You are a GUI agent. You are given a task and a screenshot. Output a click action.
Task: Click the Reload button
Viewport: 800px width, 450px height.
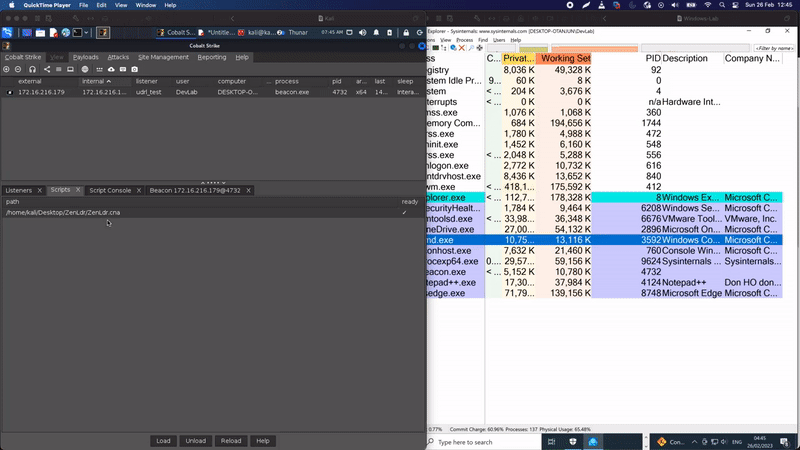[231, 441]
